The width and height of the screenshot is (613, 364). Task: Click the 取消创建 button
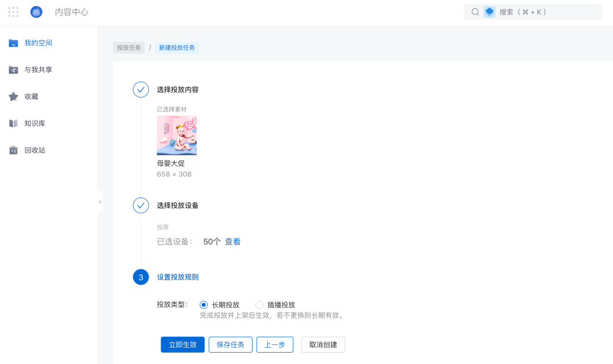coord(323,345)
